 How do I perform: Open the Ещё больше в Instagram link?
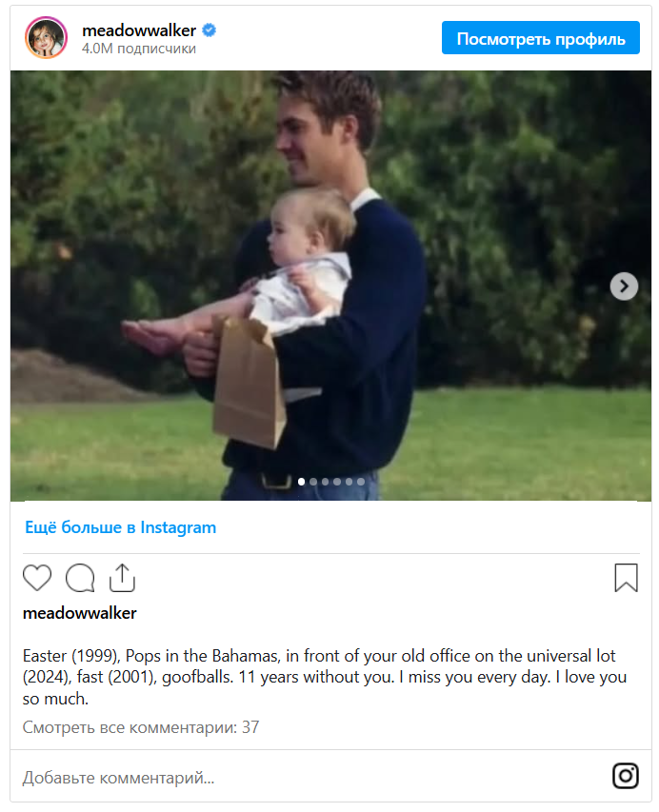point(121,527)
